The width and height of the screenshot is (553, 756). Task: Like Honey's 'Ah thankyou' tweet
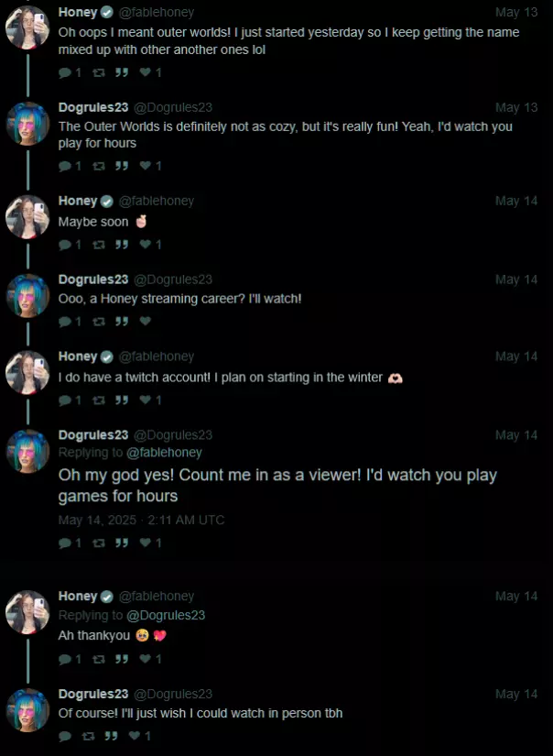coord(150,659)
